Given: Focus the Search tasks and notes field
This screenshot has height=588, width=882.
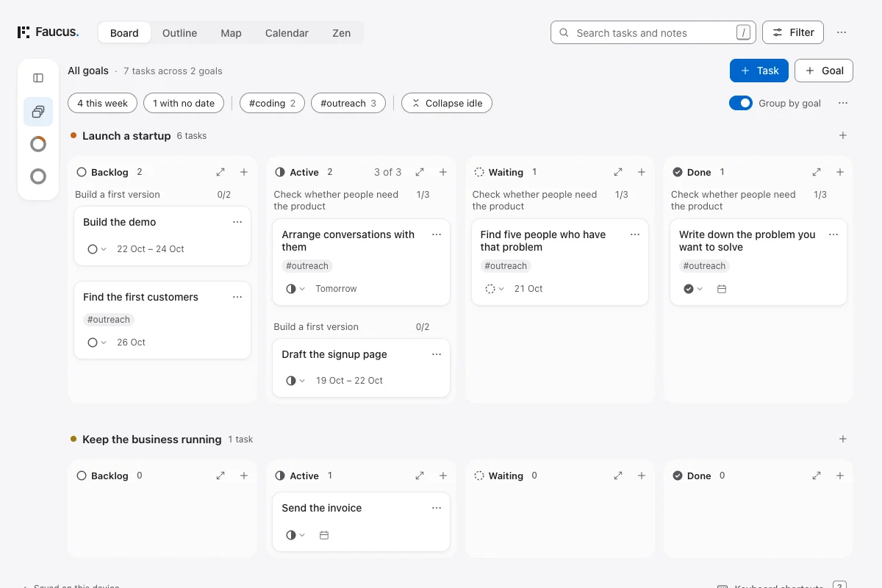Looking at the screenshot, I should pyautogui.click(x=653, y=32).
